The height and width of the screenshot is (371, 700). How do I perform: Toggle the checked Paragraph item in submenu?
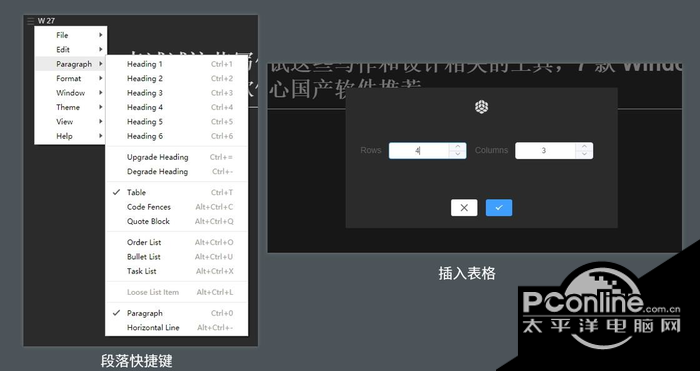coord(176,313)
